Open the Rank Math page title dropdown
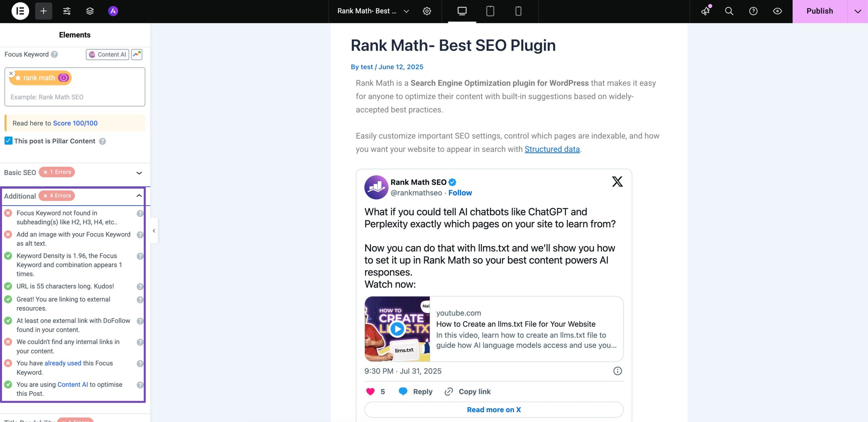This screenshot has height=422, width=868. (x=406, y=11)
